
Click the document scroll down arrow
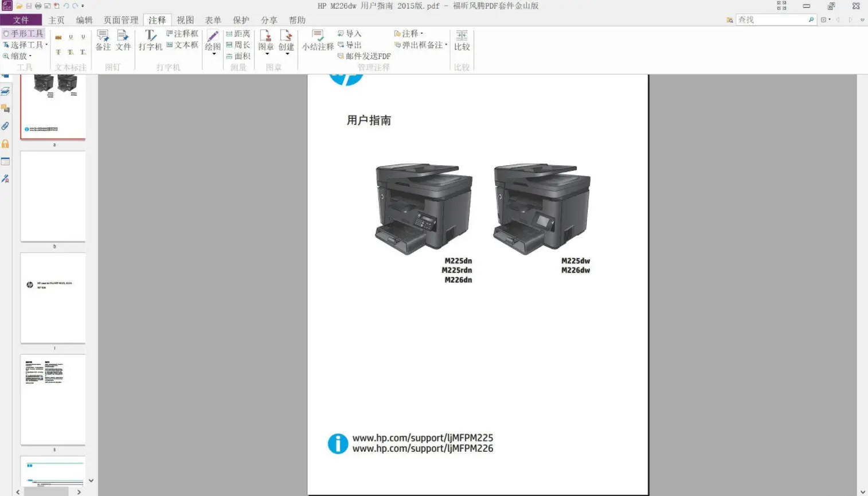tap(862, 492)
